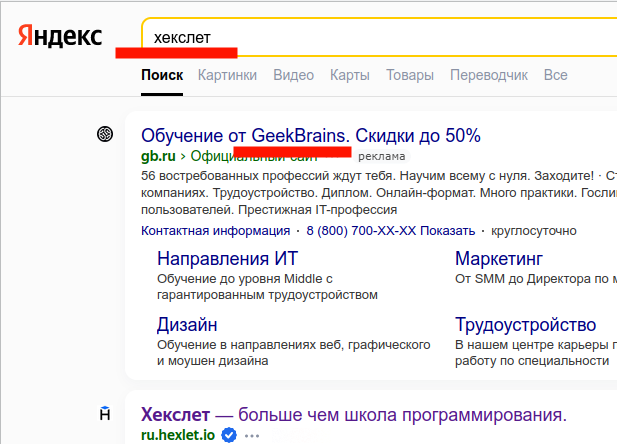
Task: Click the text В нашем центре карьеры
Action: (x=536, y=345)
